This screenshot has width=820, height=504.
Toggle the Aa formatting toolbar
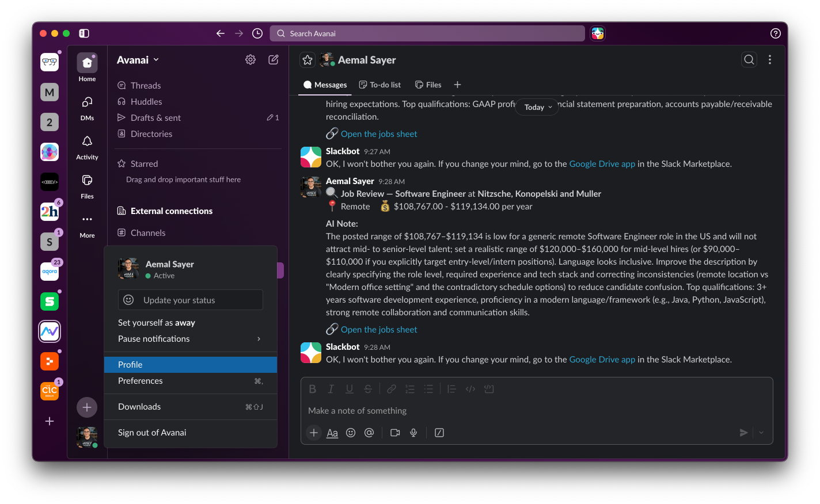(x=332, y=433)
